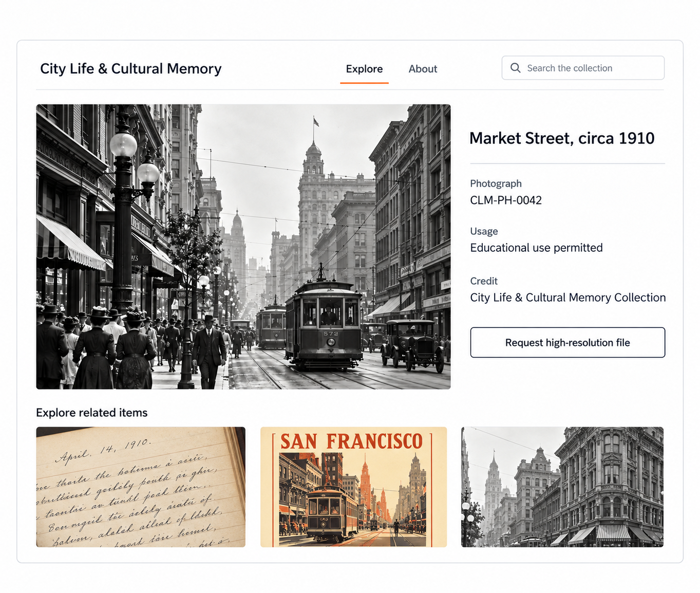Click the Credit label

point(484,281)
